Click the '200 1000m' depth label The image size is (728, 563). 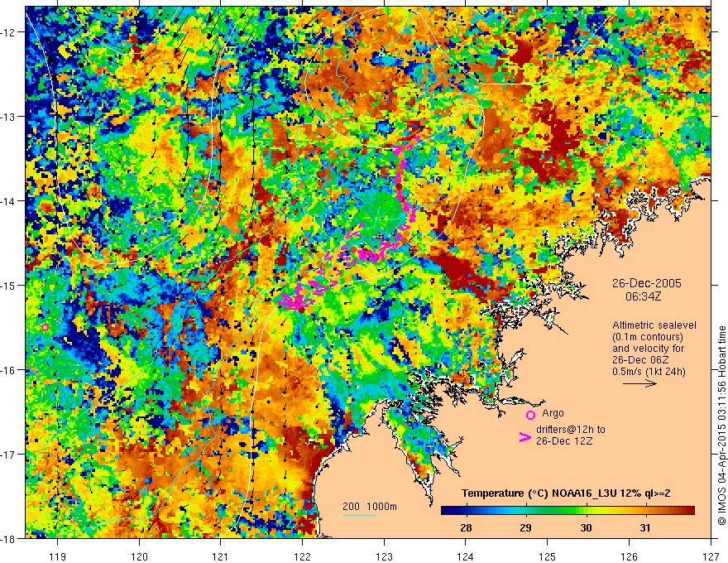(370, 507)
